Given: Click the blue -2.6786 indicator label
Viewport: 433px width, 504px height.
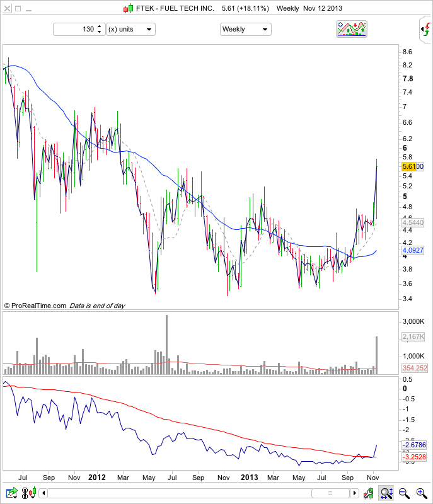Looking at the screenshot, I should tap(414, 445).
